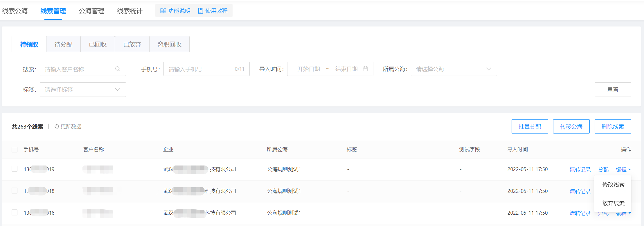Viewport: 644px width, 226px height.
Task: Open the 功能说明 book icon link
Action: (163, 11)
